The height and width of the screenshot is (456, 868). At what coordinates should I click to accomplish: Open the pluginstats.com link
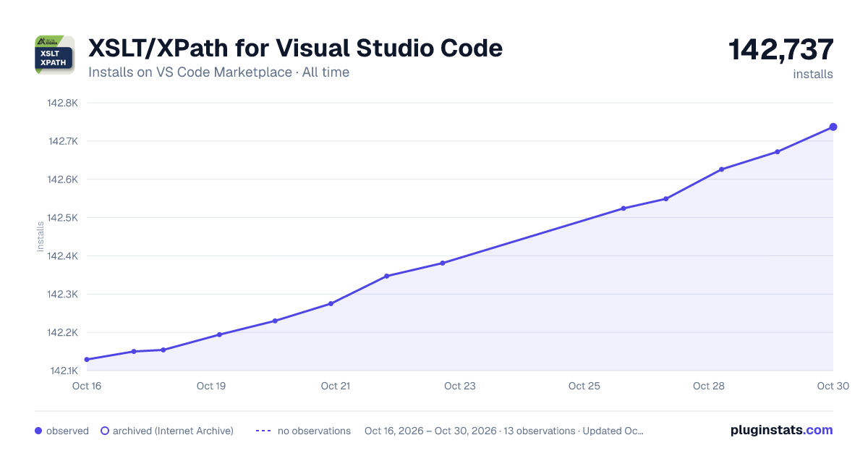pyautogui.click(x=782, y=430)
